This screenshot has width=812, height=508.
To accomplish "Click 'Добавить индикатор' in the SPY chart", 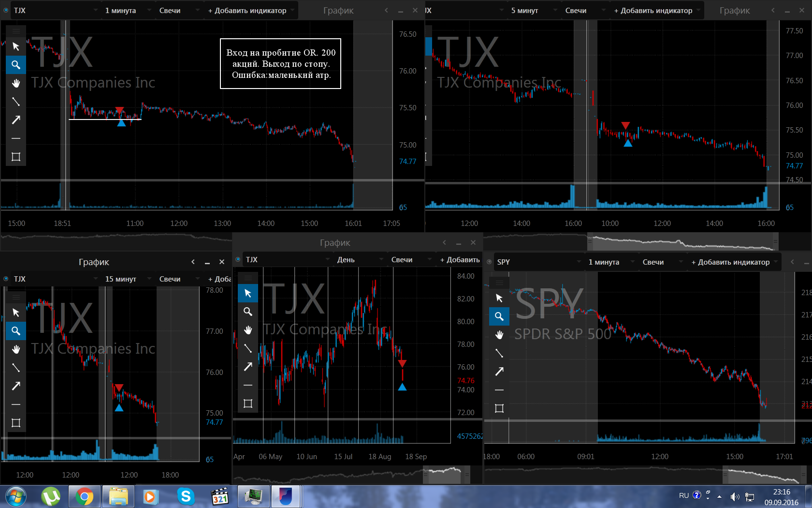I will pos(734,262).
